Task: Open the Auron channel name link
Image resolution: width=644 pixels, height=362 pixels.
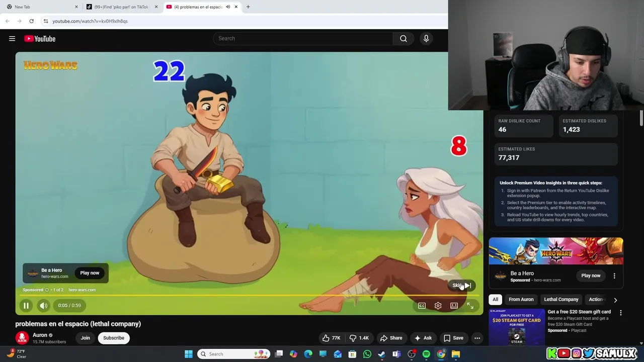Action: (40, 335)
